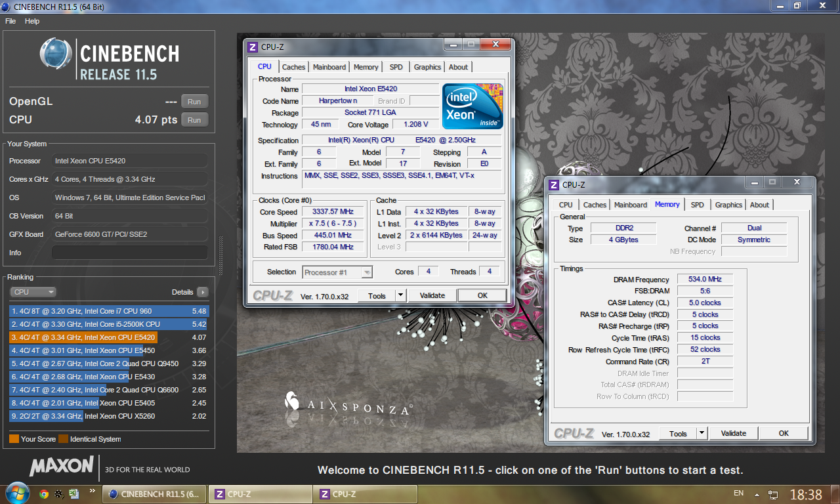Click OK in the CPU-Z Memory window
This screenshot has width=840, height=504.
(784, 434)
